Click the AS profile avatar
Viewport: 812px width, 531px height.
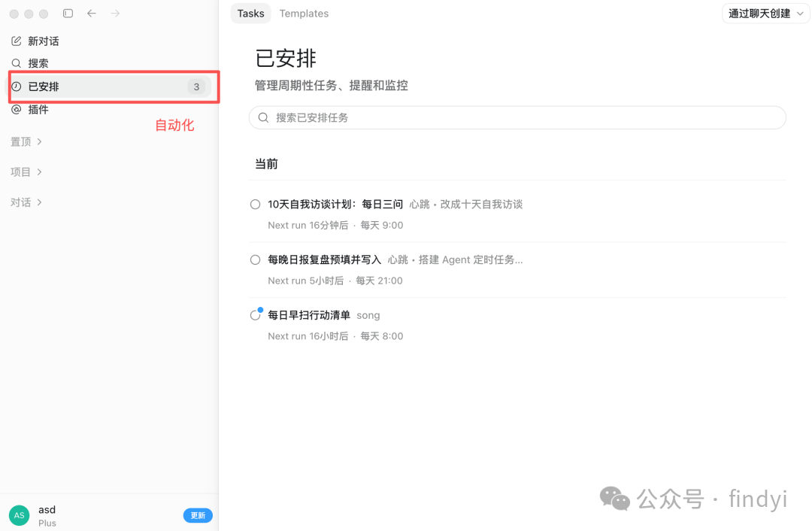(19, 515)
